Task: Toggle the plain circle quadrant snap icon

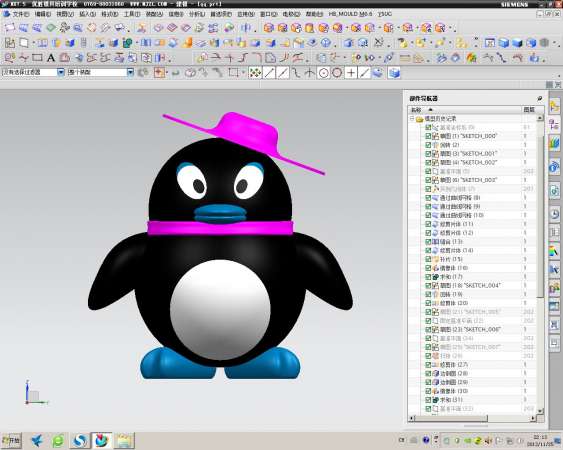Action: tap(337, 73)
